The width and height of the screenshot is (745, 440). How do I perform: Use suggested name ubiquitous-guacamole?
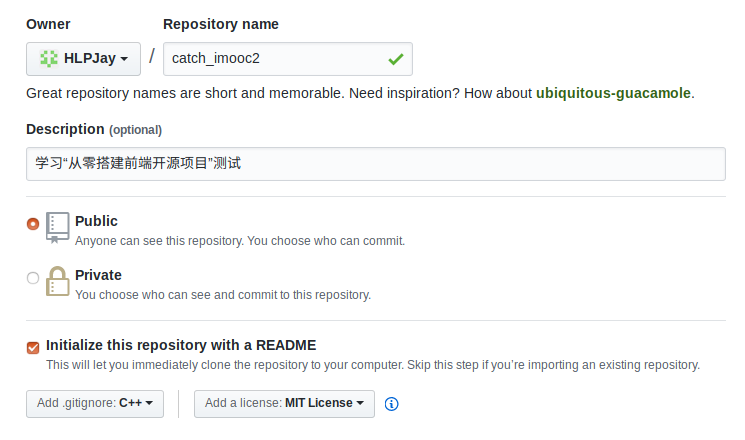tap(613, 93)
